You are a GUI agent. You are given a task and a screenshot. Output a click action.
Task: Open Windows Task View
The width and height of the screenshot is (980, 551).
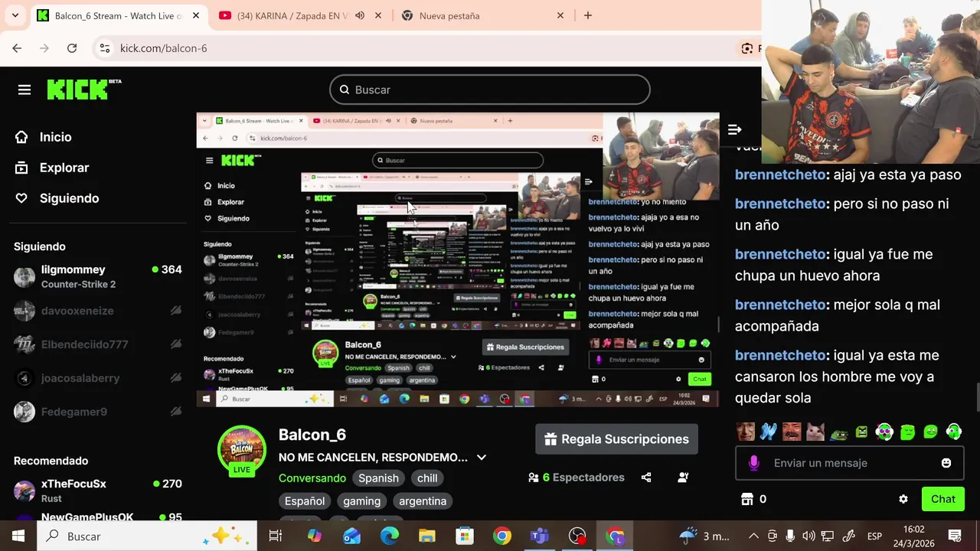coord(276,536)
